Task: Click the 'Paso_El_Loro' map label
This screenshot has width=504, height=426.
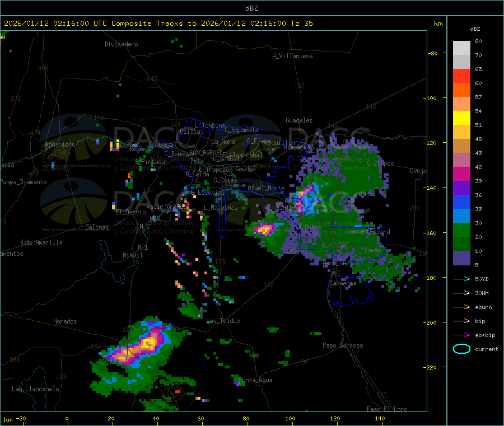Action: [x=387, y=409]
